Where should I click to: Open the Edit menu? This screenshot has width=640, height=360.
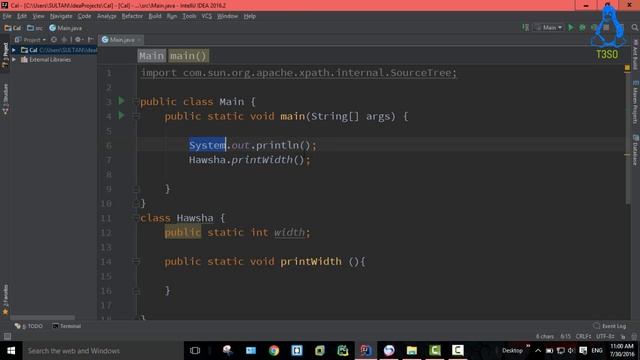22,16
